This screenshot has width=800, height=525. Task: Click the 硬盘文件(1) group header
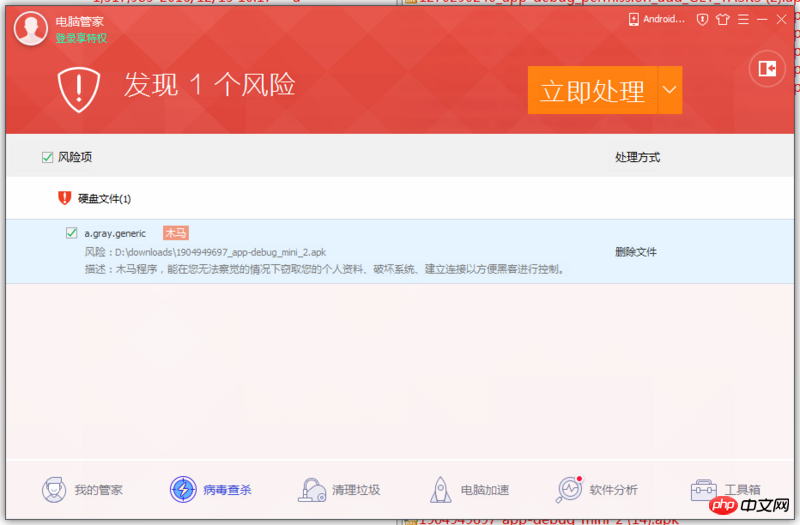click(104, 199)
